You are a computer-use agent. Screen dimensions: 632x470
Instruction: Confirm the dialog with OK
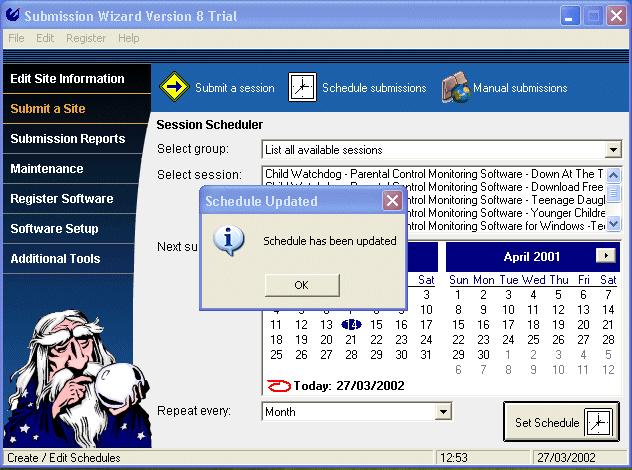click(302, 285)
